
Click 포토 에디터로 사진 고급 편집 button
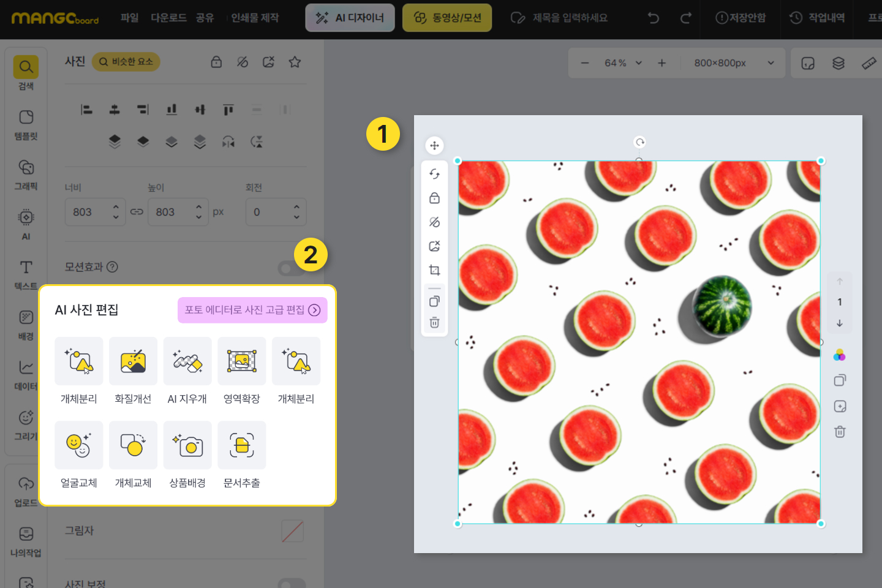click(x=252, y=310)
